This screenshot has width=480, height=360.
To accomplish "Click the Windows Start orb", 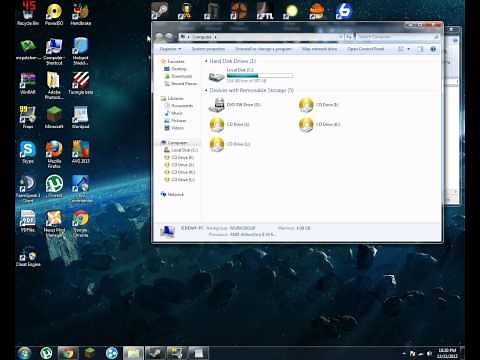I will 24,353.
